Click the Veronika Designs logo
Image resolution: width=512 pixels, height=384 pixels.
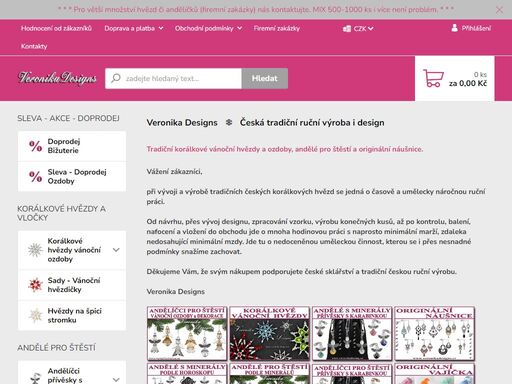[x=57, y=78]
